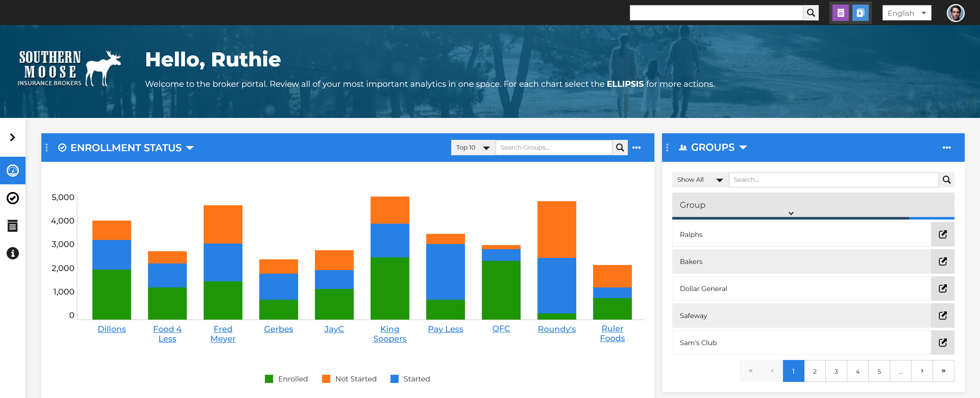Image resolution: width=980 pixels, height=398 pixels.
Task: Open the English language dropdown
Action: click(906, 13)
